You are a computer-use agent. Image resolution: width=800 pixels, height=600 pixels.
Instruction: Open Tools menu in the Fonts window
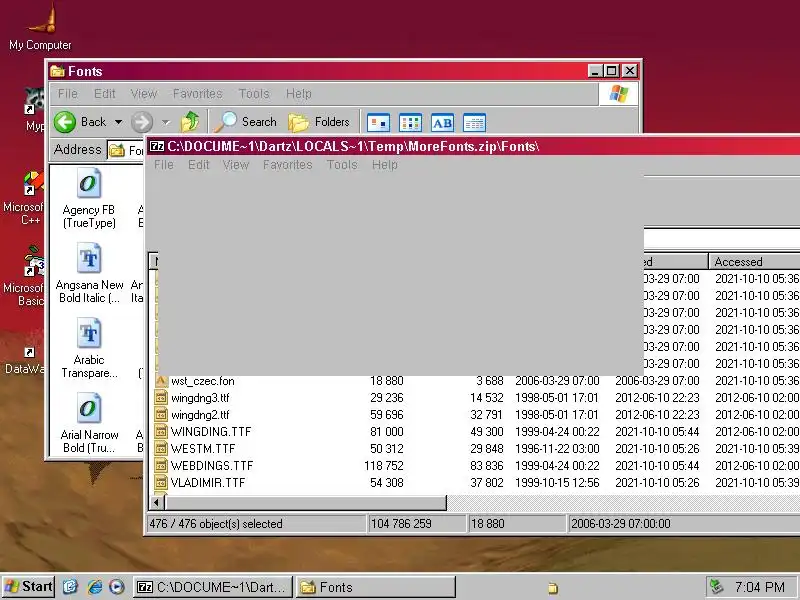click(x=254, y=94)
